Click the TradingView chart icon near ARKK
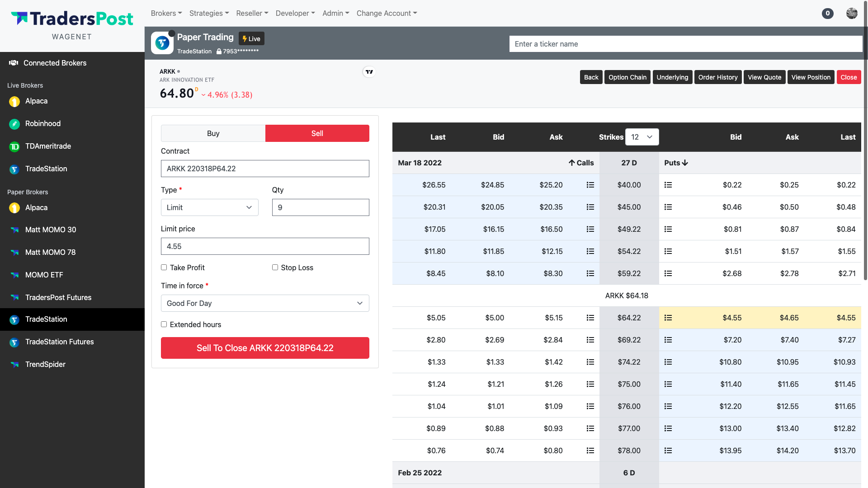This screenshot has height=488, width=868. point(369,72)
